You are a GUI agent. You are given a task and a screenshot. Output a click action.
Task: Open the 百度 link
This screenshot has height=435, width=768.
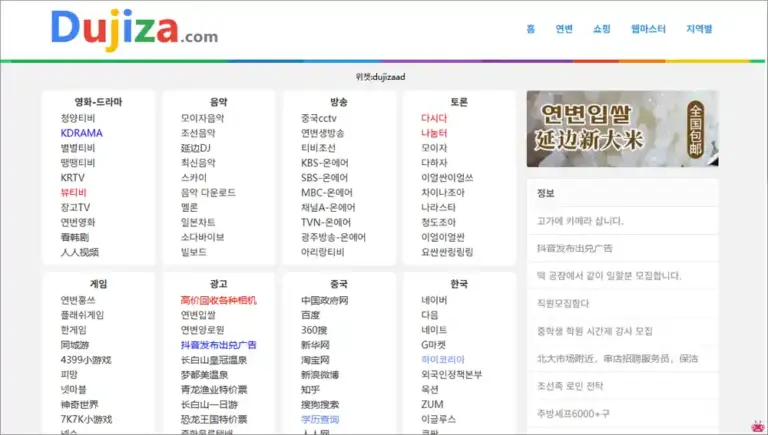coord(311,315)
